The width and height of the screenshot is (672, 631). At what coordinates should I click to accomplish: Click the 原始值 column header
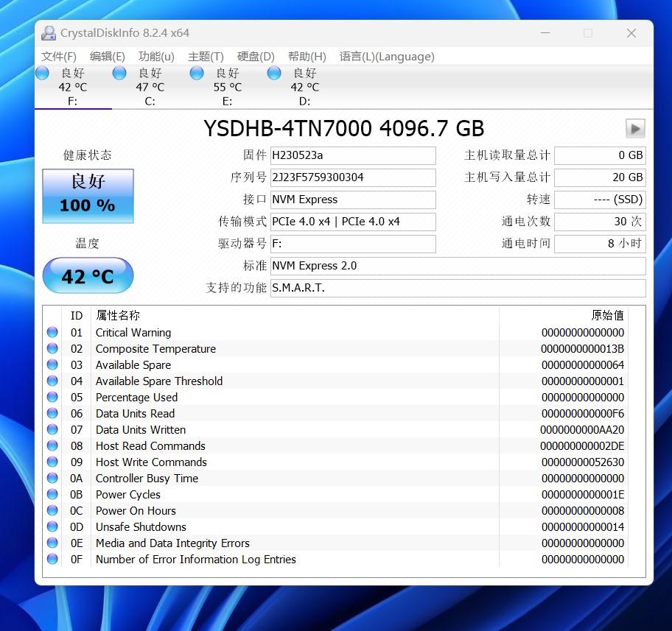point(564,316)
